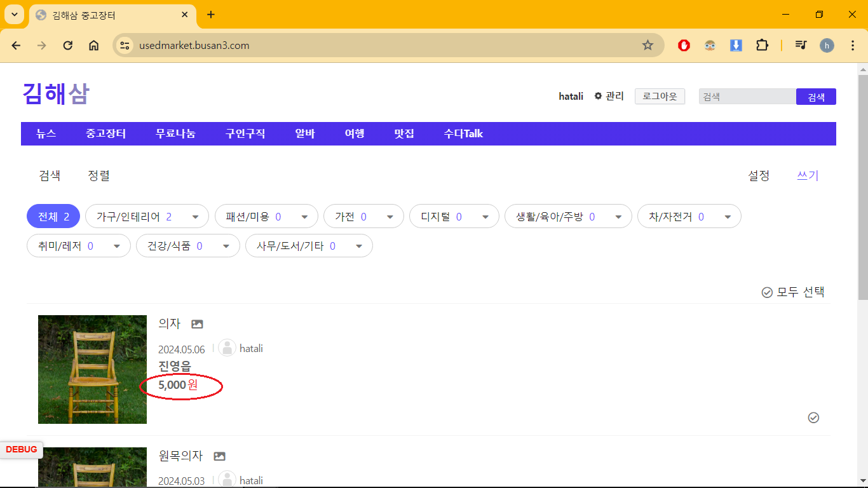
Task: Select the 의자 listing check circle
Action: point(813,417)
